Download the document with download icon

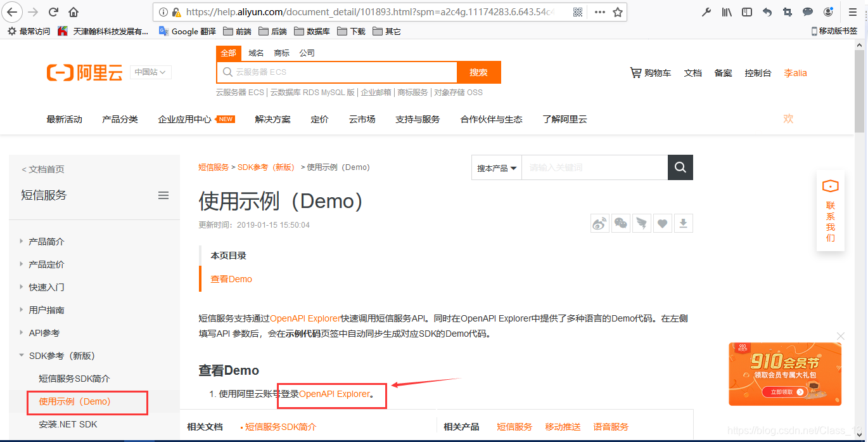[684, 223]
